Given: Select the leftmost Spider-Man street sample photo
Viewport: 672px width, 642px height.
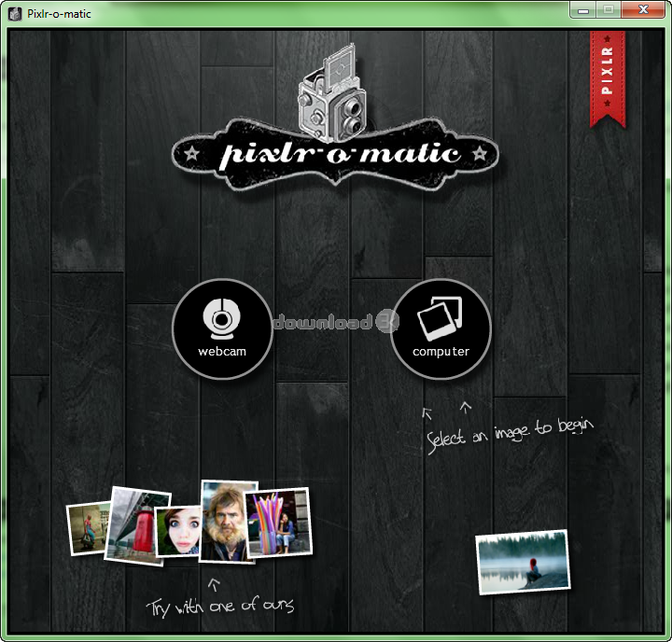Looking at the screenshot, I should coord(88,528).
